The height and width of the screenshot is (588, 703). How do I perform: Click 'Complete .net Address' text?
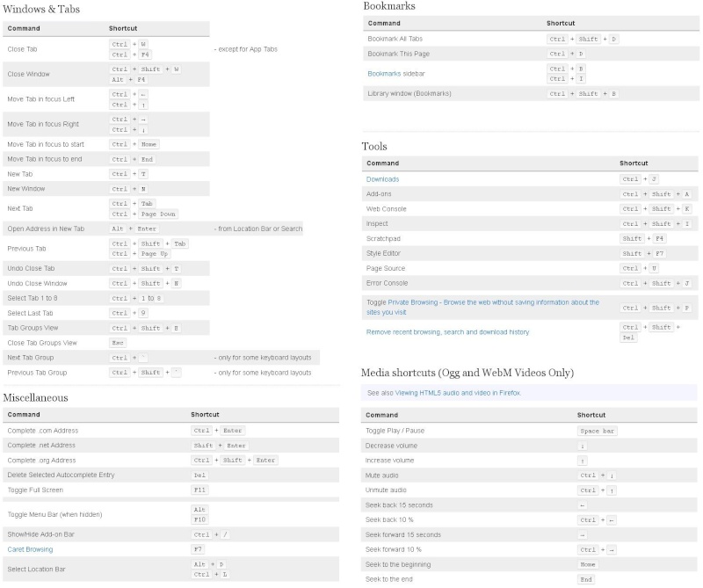[x=41, y=446]
